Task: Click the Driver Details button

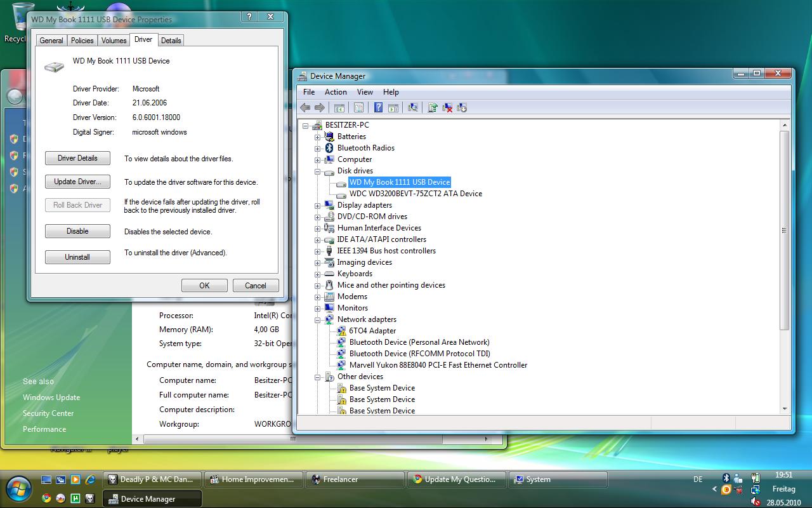Action: click(77, 158)
